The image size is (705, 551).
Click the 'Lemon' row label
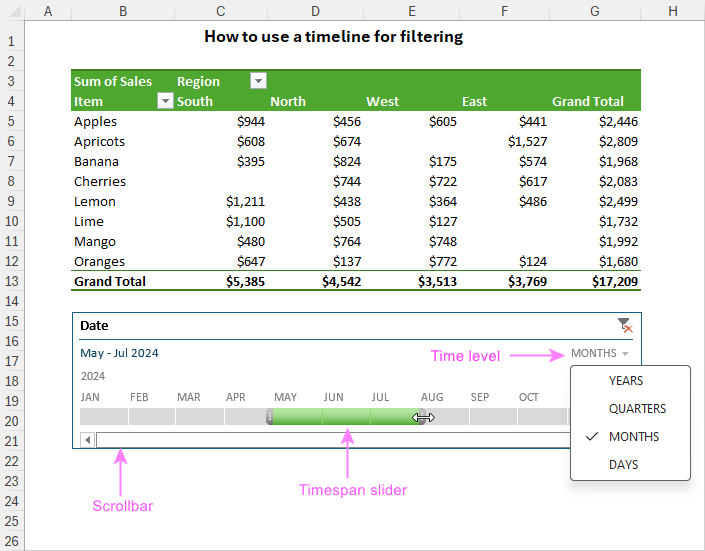(95, 202)
